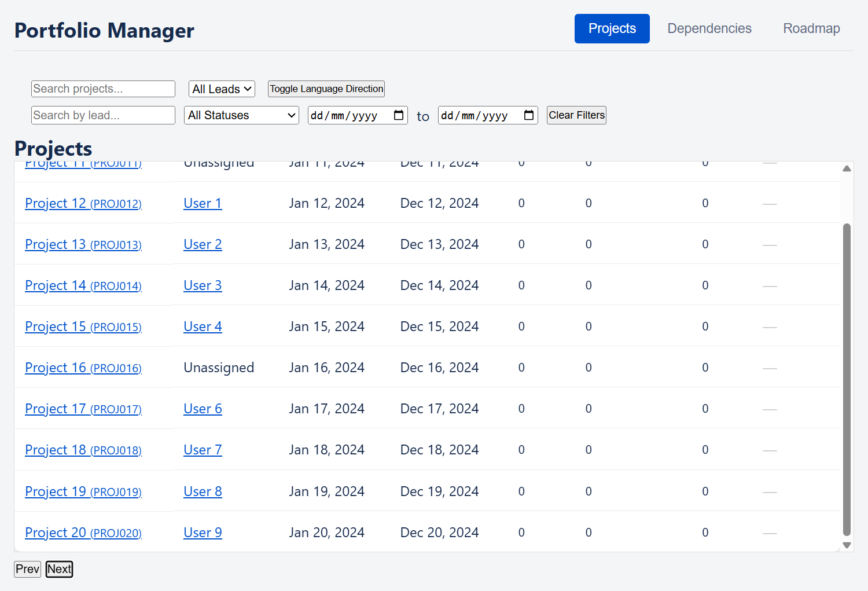868x591 pixels.
Task: Select the Dec 20, 2024 end date
Action: pyautogui.click(x=440, y=533)
